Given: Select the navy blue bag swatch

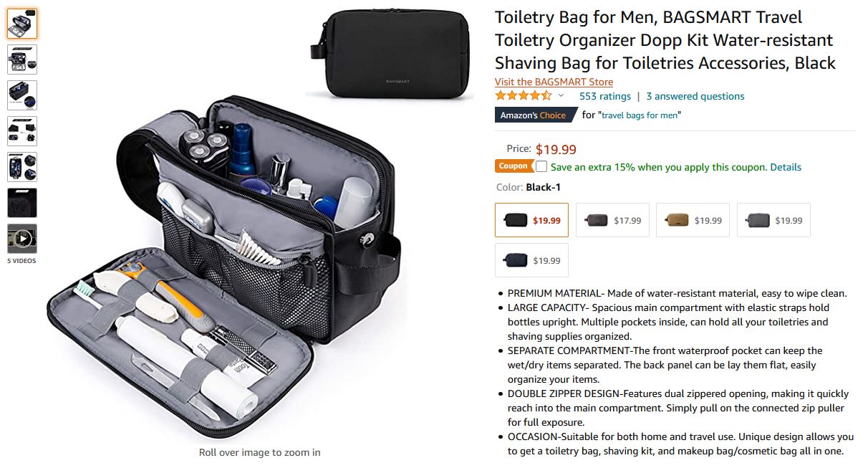Looking at the screenshot, I should (x=531, y=260).
